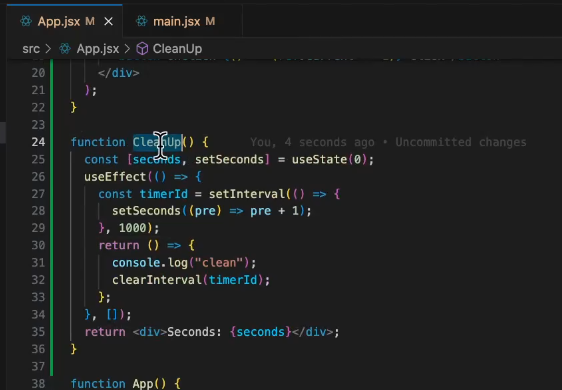The width and height of the screenshot is (562, 390).
Task: Click the M modified badge on main.jsx tab
Action: pyautogui.click(x=210, y=22)
